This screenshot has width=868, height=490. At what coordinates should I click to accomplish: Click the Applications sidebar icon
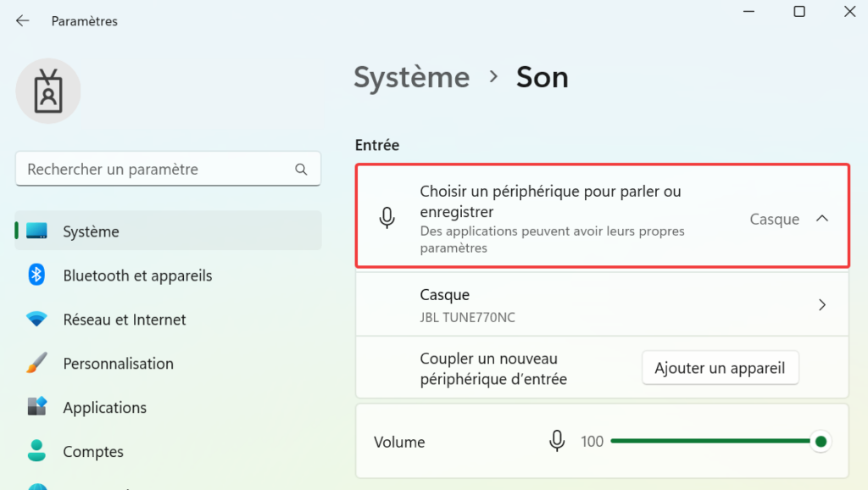[x=36, y=408]
